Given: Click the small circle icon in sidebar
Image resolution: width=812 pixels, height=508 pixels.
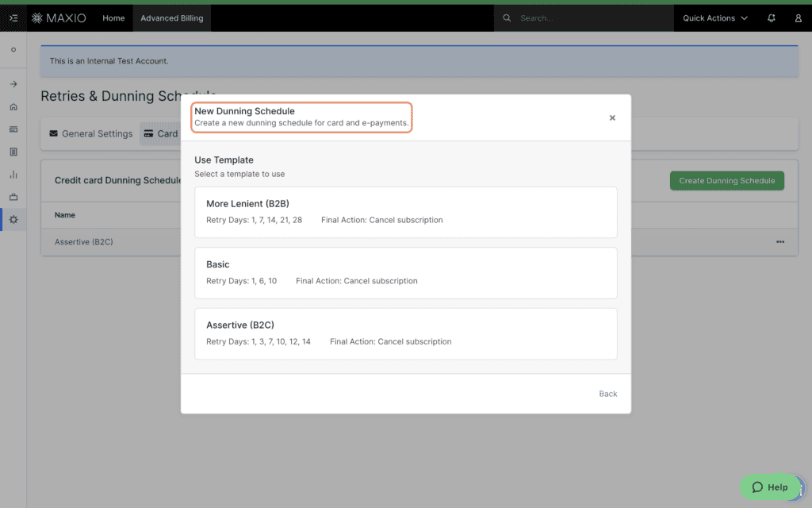Looking at the screenshot, I should pos(13,50).
